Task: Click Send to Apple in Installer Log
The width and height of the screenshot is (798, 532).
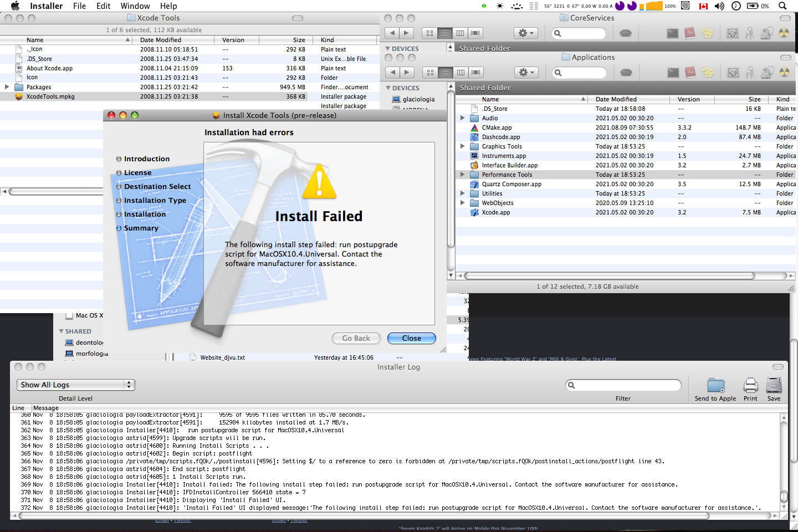Action: click(715, 389)
